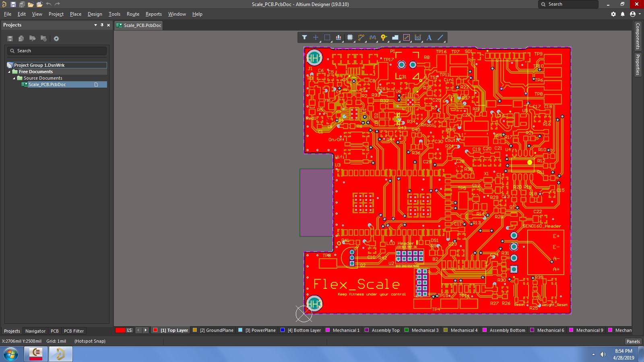Open the Projects panel options dropdown arrow
644x362 pixels.
pyautogui.click(x=95, y=25)
